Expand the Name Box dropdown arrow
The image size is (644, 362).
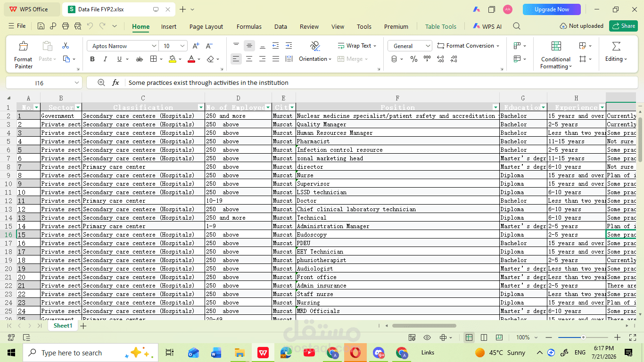point(77,82)
